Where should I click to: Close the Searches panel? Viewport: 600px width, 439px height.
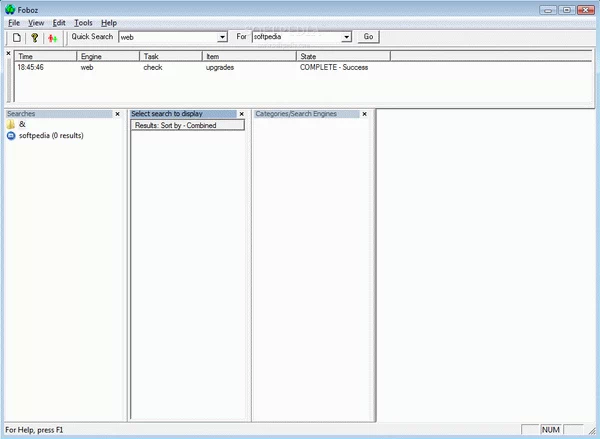click(117, 114)
